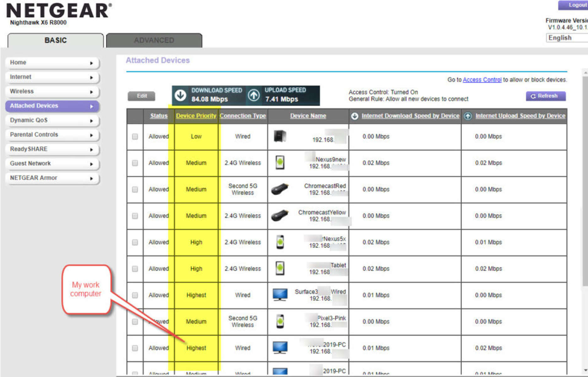588x377 pixels.
Task: Check the Highest priority 2019-PC row checkbox
Action: [135, 348]
